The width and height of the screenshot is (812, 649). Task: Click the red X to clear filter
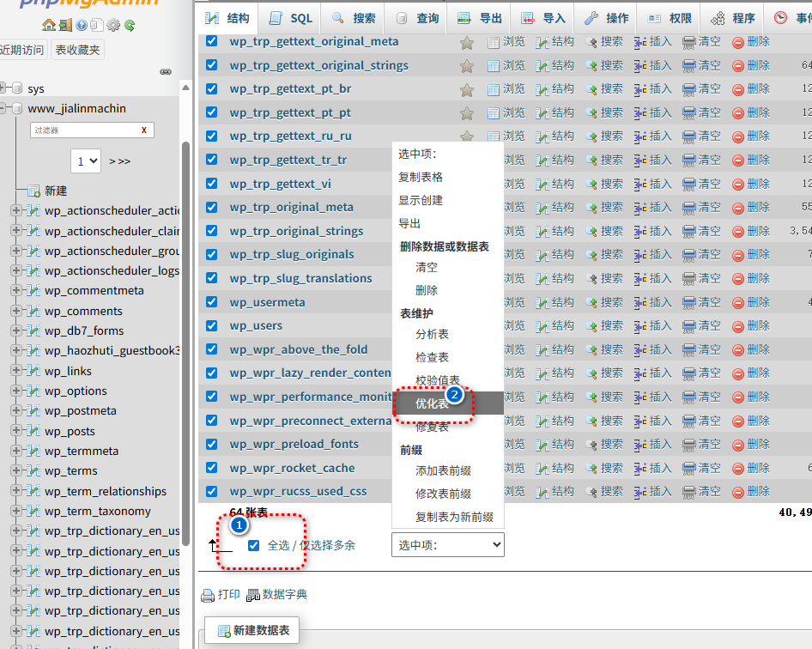click(x=144, y=130)
